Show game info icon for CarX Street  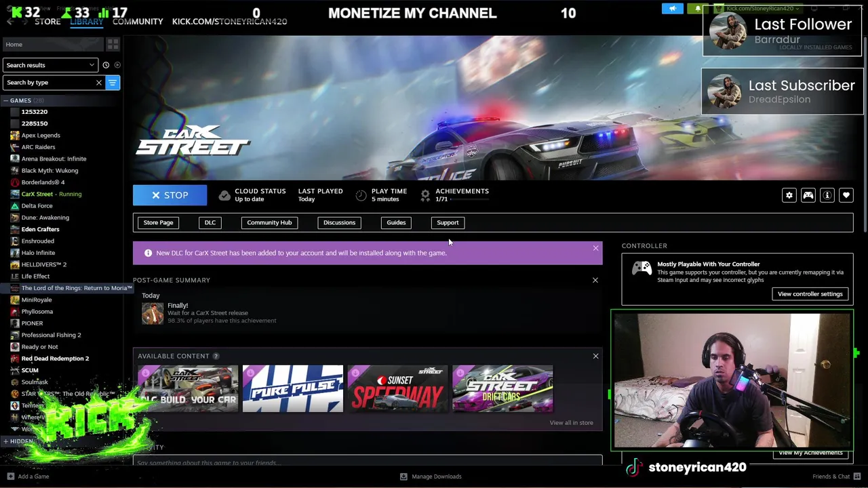[827, 195]
